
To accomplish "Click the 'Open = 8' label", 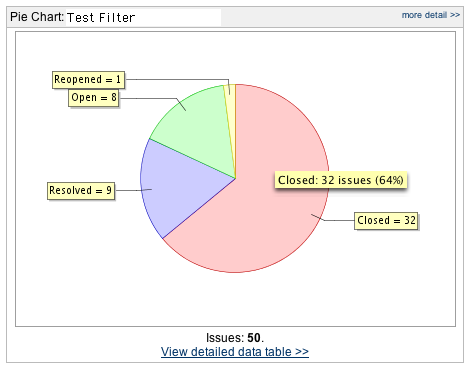I will [94, 98].
